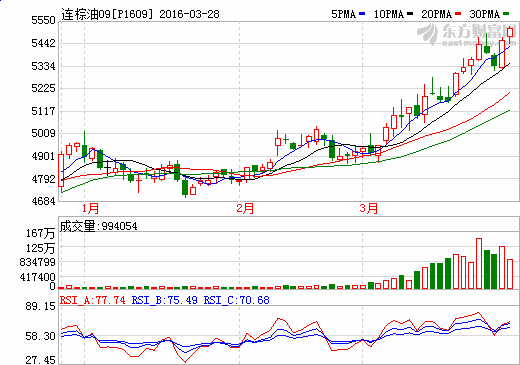
Task: Click the blue 5PMA legend color swatch
Action: tap(362, 14)
